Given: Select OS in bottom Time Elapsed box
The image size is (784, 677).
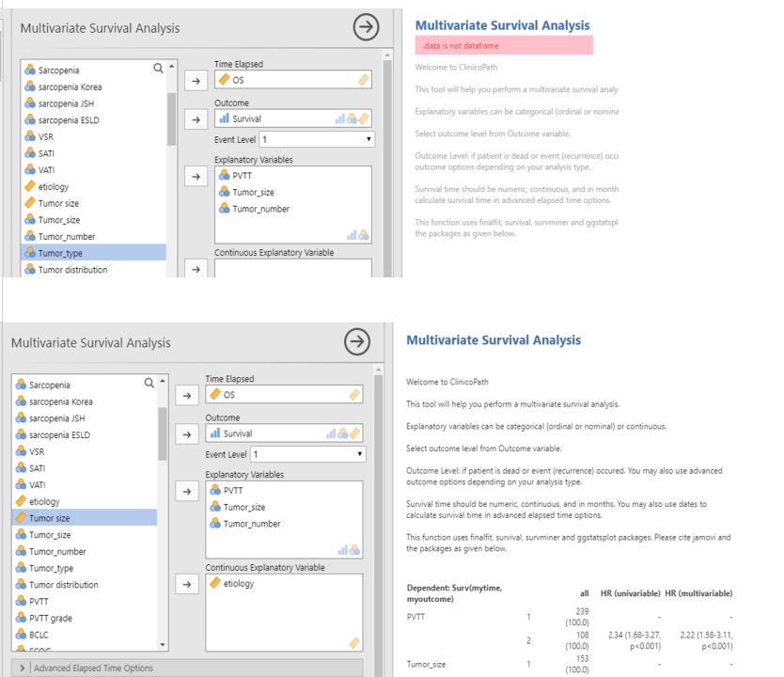Looking at the screenshot, I should point(284,395).
